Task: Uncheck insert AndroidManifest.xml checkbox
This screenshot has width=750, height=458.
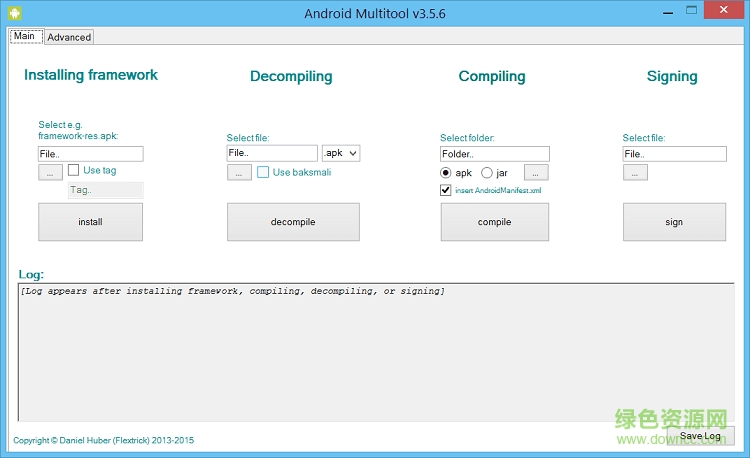Action: pyautogui.click(x=445, y=190)
